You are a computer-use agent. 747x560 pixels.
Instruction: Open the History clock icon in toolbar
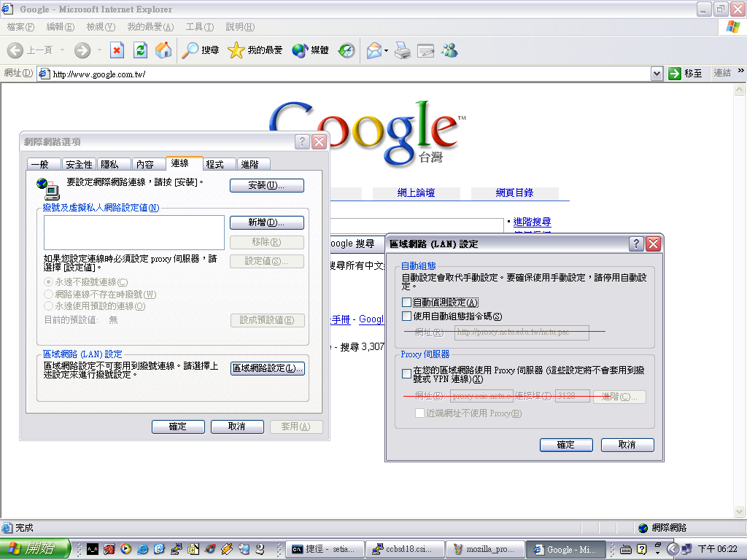pos(347,50)
